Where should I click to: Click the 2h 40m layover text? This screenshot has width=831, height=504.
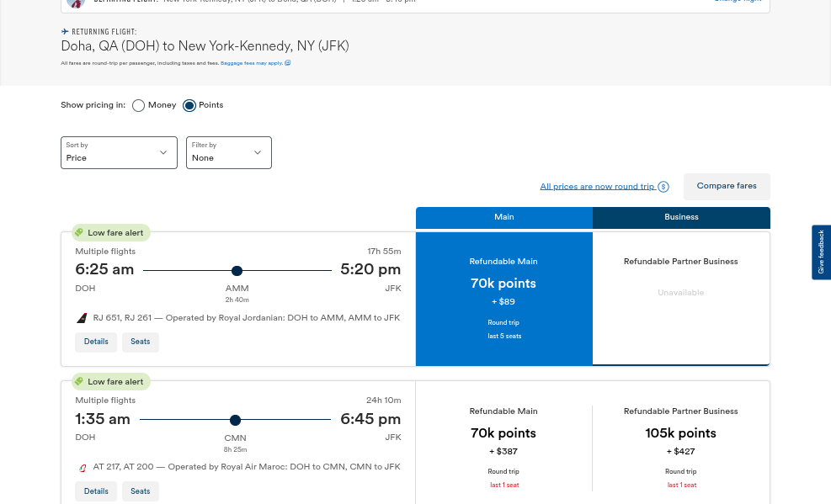point(237,300)
